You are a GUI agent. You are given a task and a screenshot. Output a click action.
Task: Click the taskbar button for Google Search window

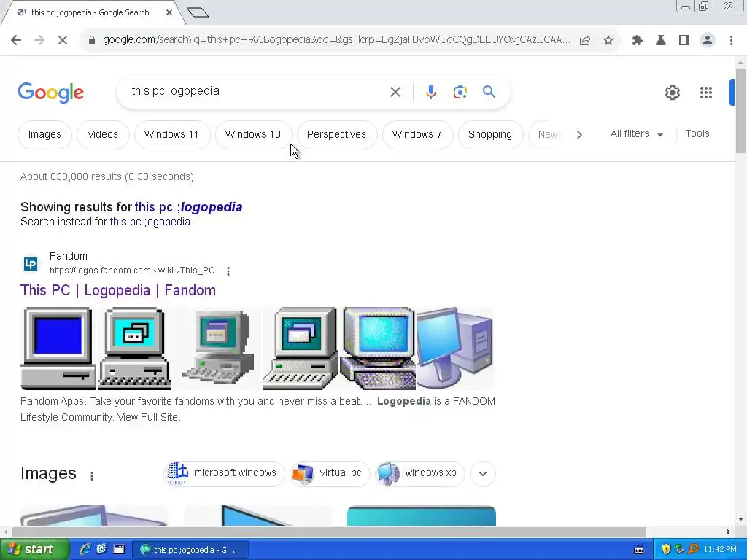click(x=189, y=550)
